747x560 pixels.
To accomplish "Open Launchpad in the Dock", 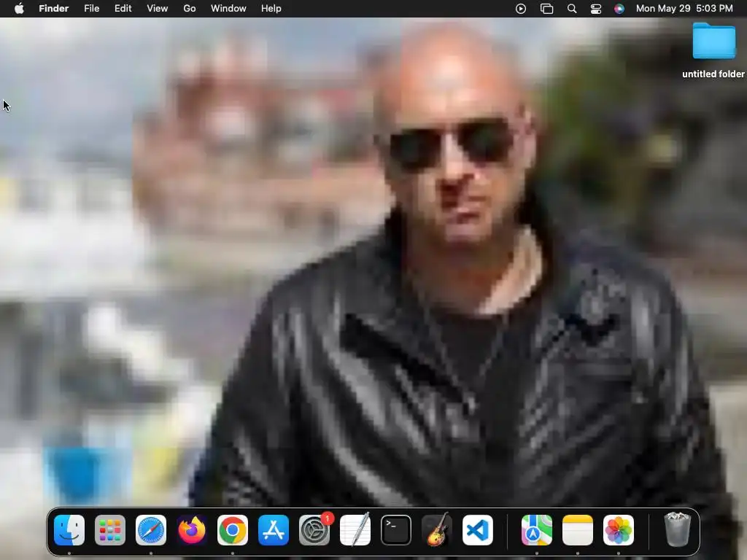I will (110, 530).
